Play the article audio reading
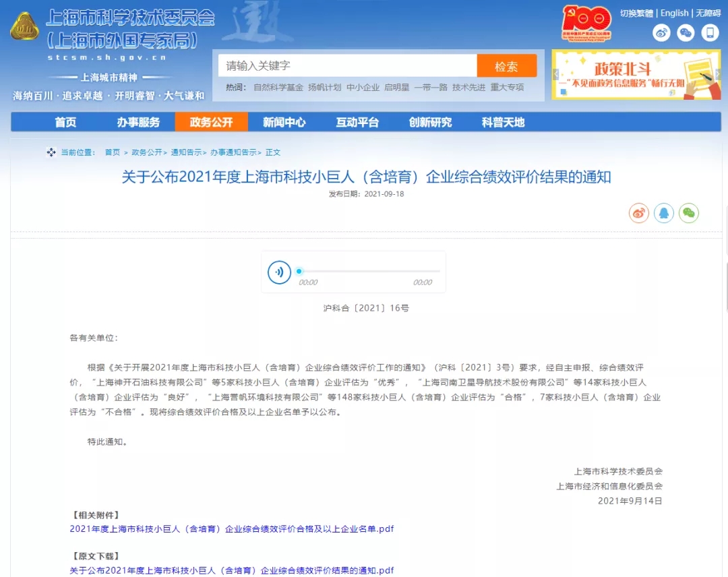Image resolution: width=728 pixels, height=577 pixels. click(279, 272)
